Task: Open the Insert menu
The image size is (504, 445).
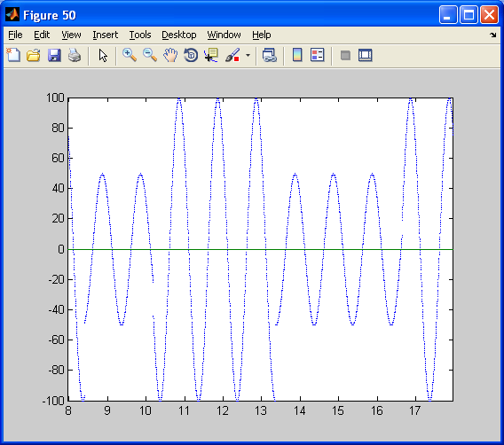Action: point(105,35)
